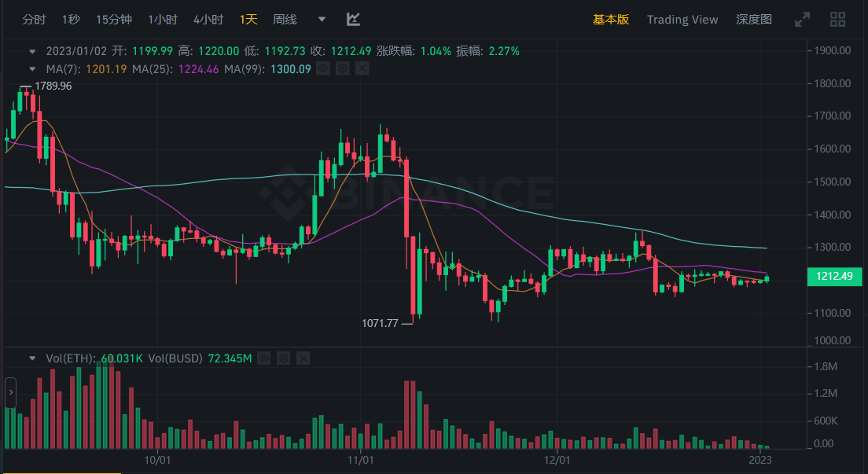Hide the volume indicator using its eye icon
Viewport: 868px width, 474px height.
(263, 358)
